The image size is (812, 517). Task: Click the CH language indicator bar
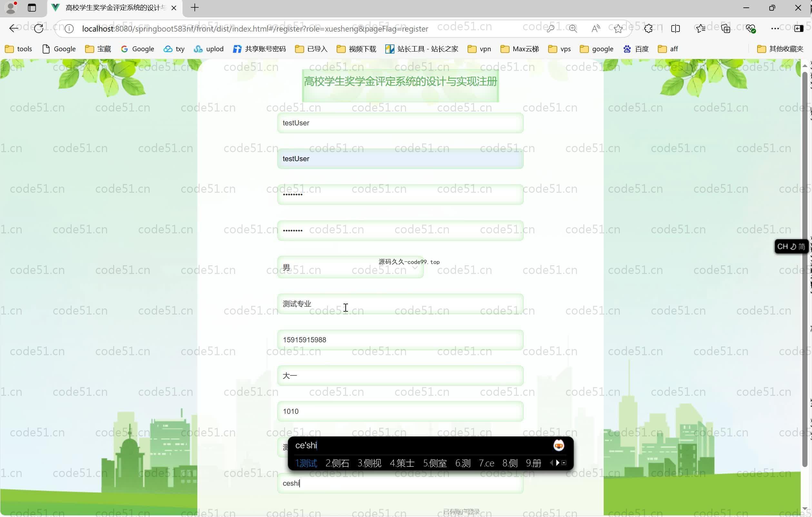click(791, 246)
